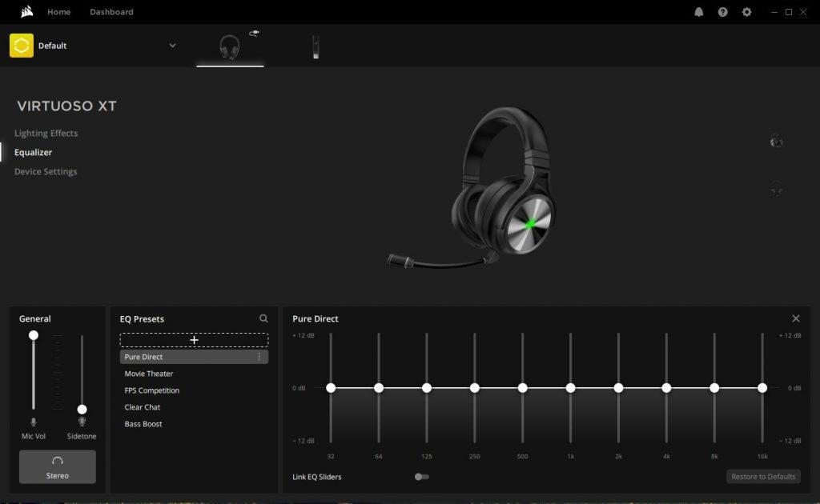Select the wireless USB dongle device icon
The height and width of the screenshot is (504, 820).
click(x=316, y=47)
